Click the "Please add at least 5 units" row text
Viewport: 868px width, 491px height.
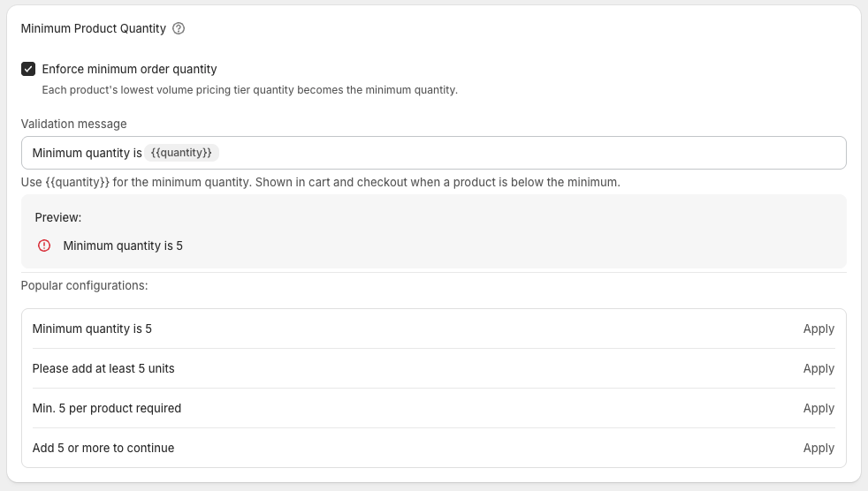(x=103, y=368)
